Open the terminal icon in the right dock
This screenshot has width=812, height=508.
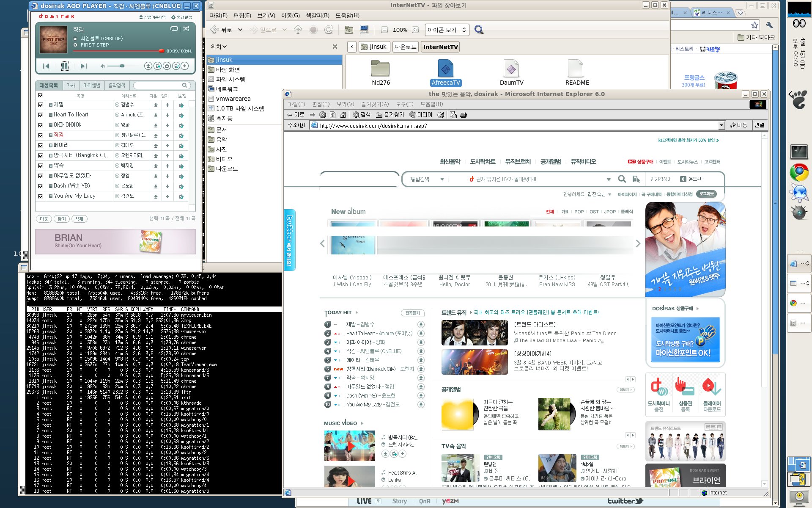[x=799, y=152]
